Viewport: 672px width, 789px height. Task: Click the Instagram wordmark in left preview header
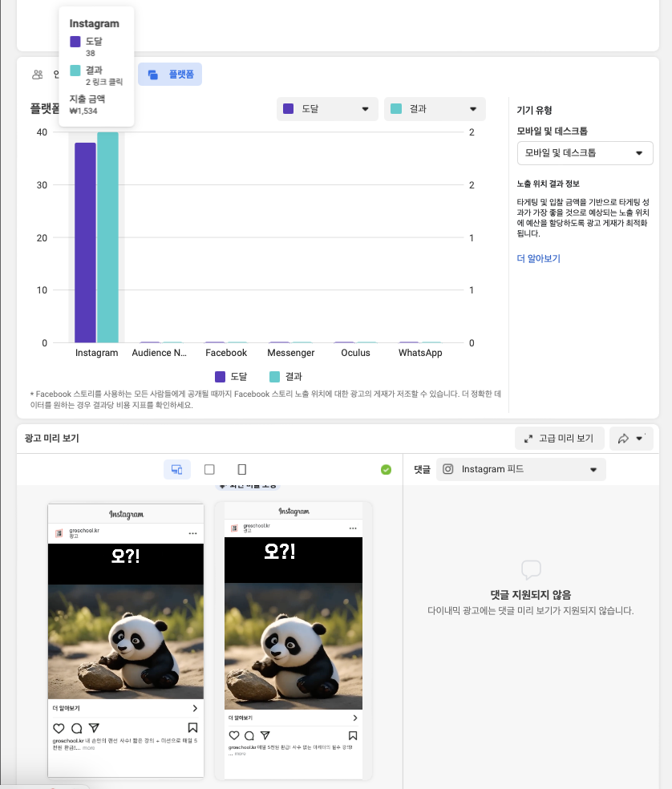tap(127, 514)
